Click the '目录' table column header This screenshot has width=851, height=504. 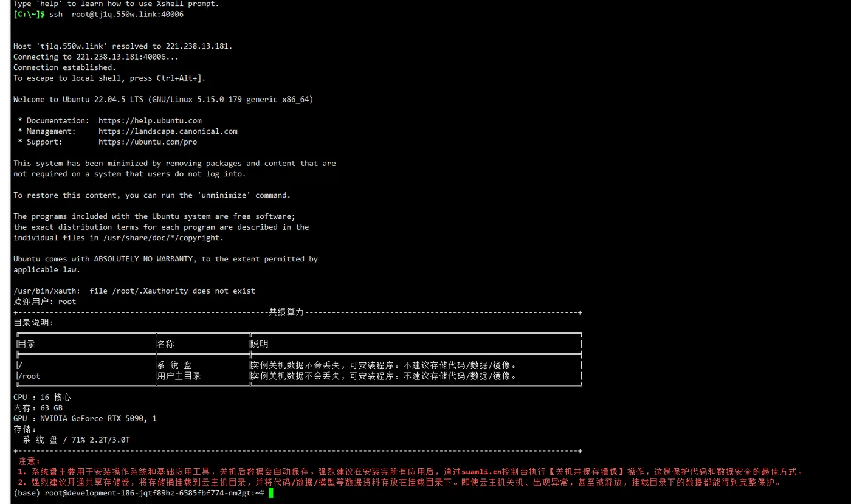pyautogui.click(x=27, y=344)
